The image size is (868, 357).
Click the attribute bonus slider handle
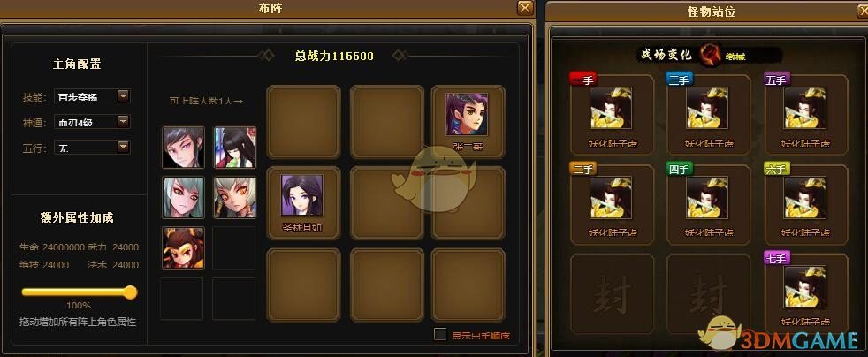pos(130,292)
